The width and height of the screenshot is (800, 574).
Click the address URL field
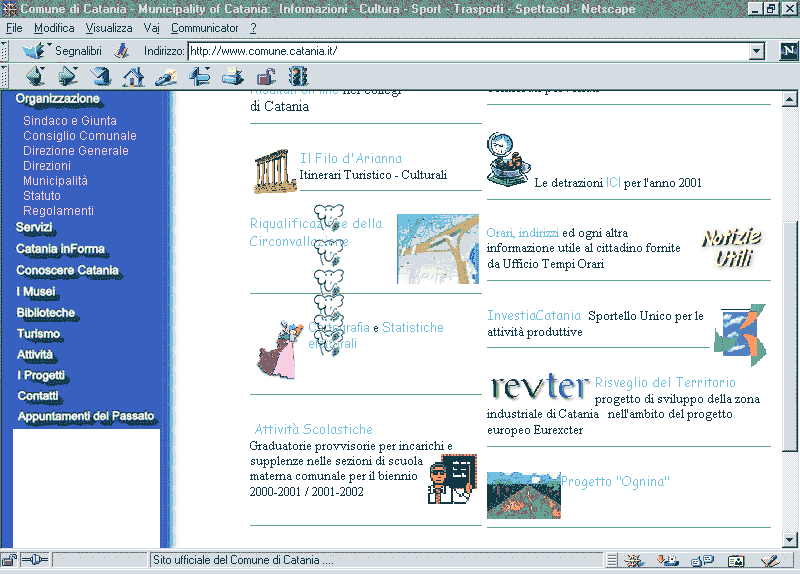tap(468, 51)
